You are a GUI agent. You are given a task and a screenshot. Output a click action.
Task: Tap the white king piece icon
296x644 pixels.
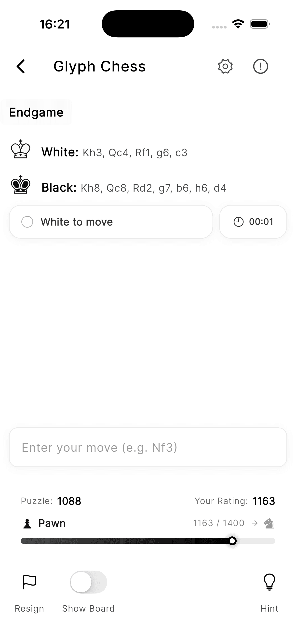(x=20, y=151)
